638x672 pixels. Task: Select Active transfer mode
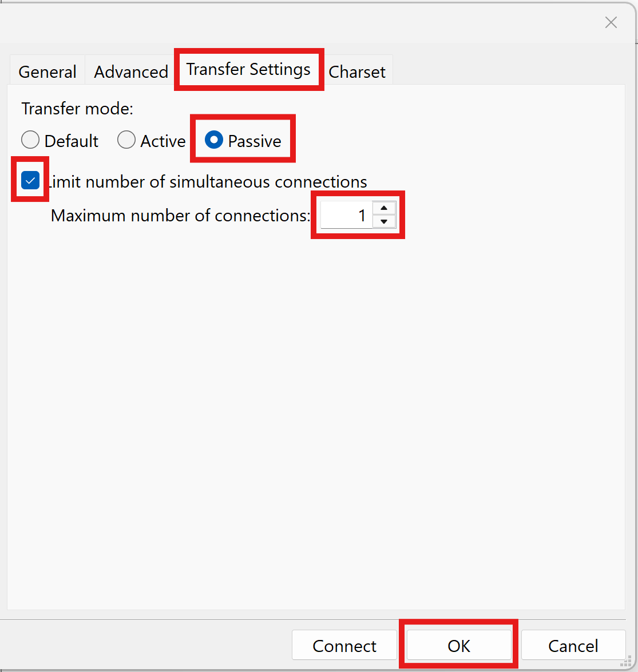(126, 140)
